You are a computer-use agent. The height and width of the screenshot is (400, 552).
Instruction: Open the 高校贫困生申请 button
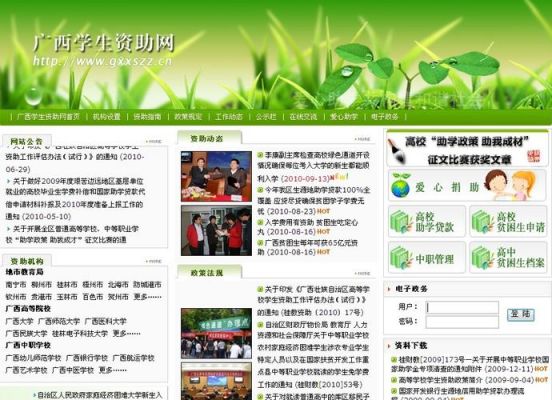tap(508, 221)
